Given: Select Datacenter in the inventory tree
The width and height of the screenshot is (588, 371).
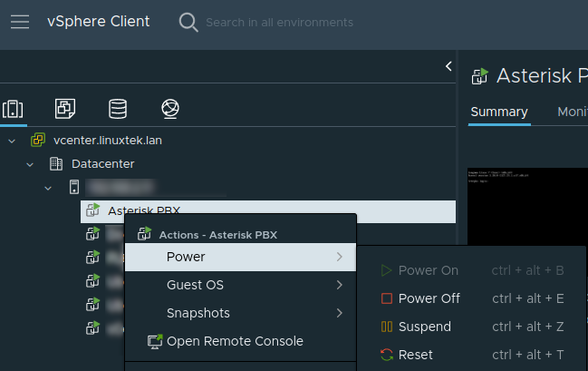Looking at the screenshot, I should point(102,164).
